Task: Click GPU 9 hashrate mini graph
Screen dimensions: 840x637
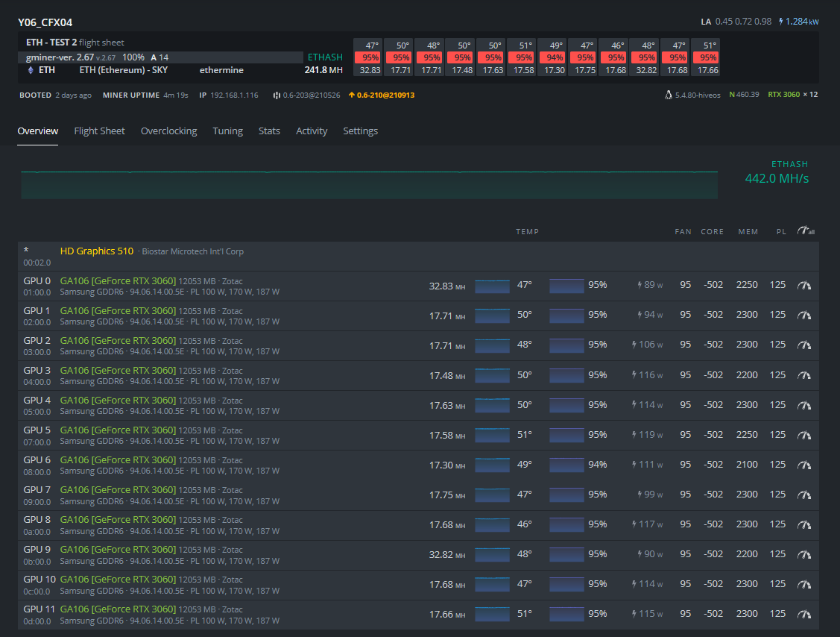Action: click(493, 555)
